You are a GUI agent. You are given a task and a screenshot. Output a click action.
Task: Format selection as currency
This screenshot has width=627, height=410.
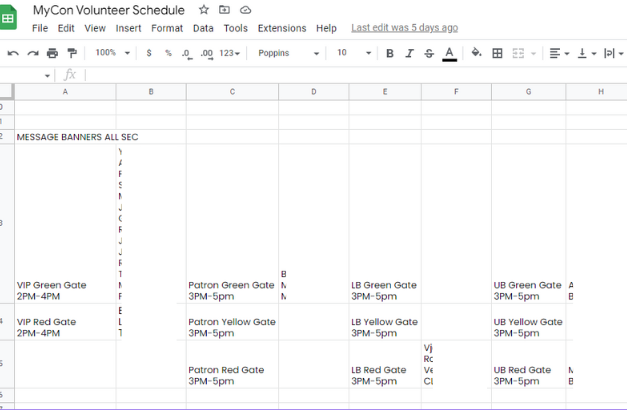tap(149, 53)
